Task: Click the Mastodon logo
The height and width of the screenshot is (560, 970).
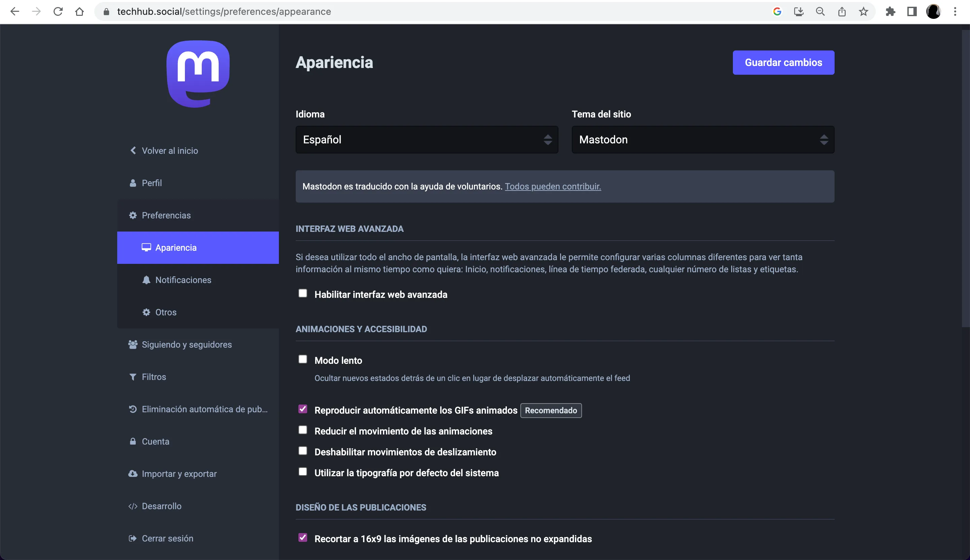Action: (198, 74)
